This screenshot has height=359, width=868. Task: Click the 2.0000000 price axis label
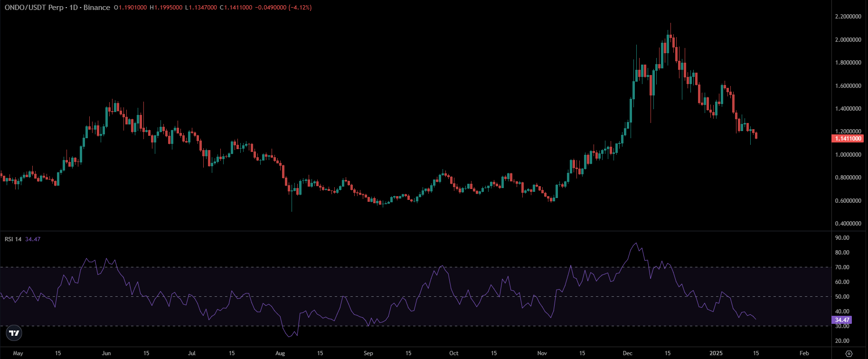pos(848,40)
